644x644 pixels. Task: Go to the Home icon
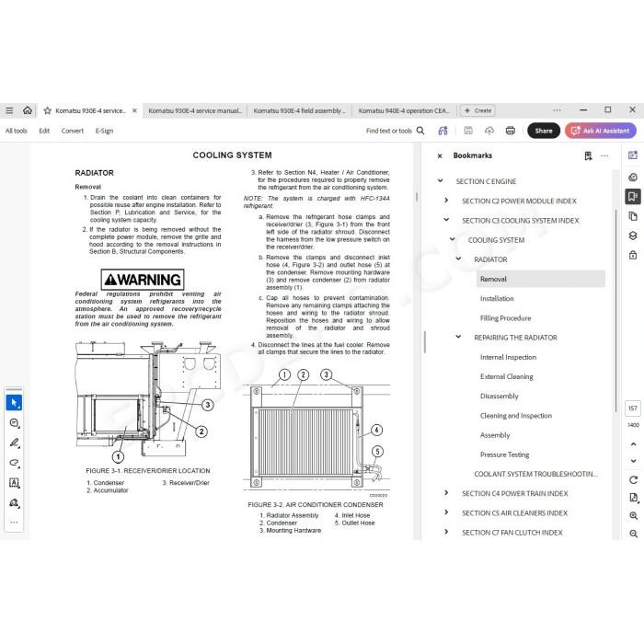(x=27, y=110)
